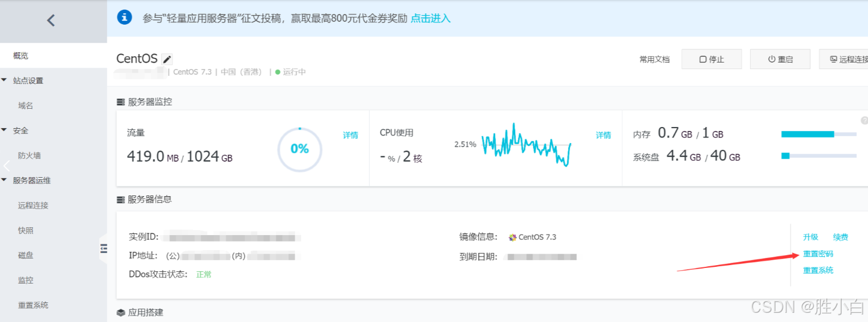The height and width of the screenshot is (322, 868).
Task: Follow the 点击进入 banner link
Action: click(431, 18)
